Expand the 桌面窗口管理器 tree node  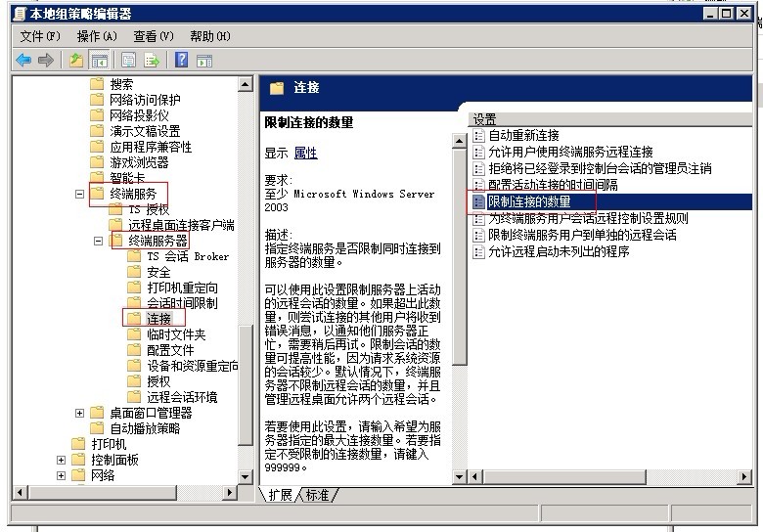pos(80,413)
